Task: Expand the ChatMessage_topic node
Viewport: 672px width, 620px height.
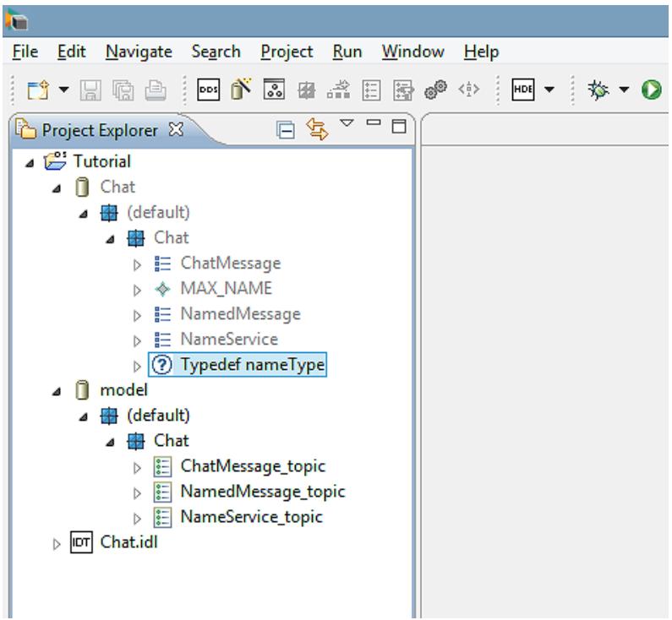Action: (137, 468)
